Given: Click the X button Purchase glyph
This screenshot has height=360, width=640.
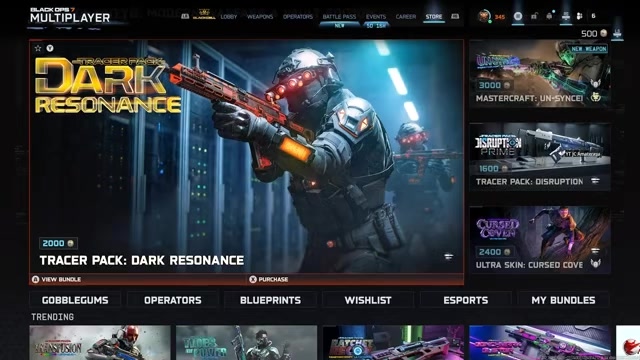Looking at the screenshot, I should (253, 279).
